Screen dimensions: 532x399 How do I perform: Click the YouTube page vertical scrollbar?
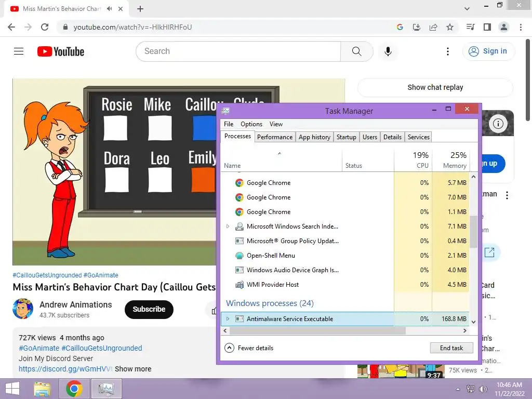click(x=528, y=79)
